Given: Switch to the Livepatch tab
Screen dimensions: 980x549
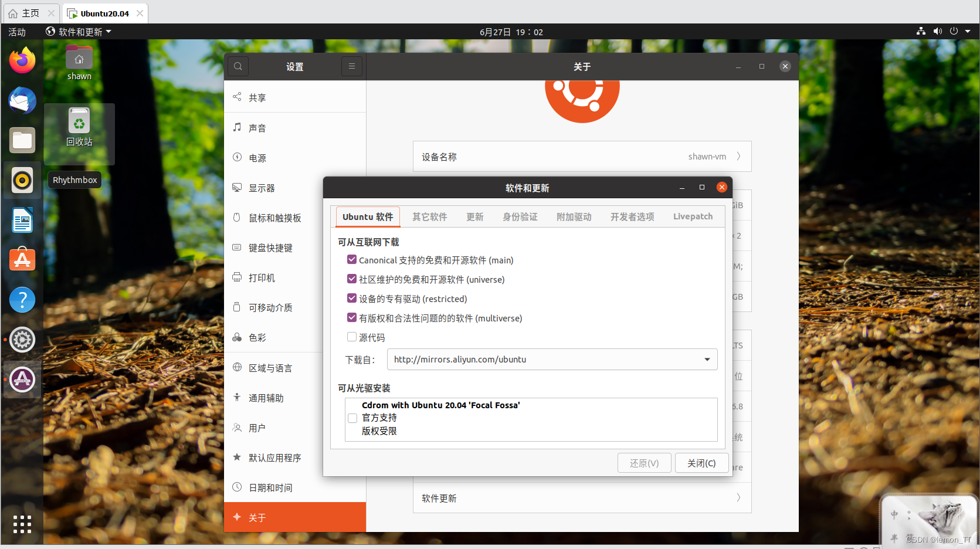Looking at the screenshot, I should coord(693,217).
